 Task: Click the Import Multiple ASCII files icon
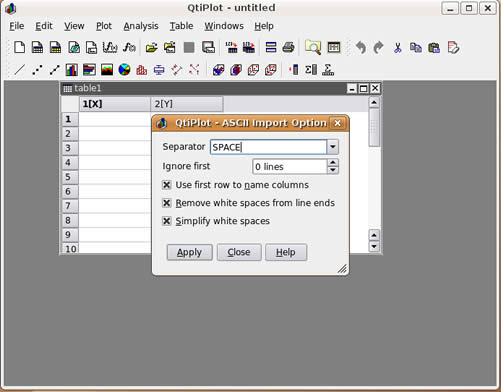[249, 47]
